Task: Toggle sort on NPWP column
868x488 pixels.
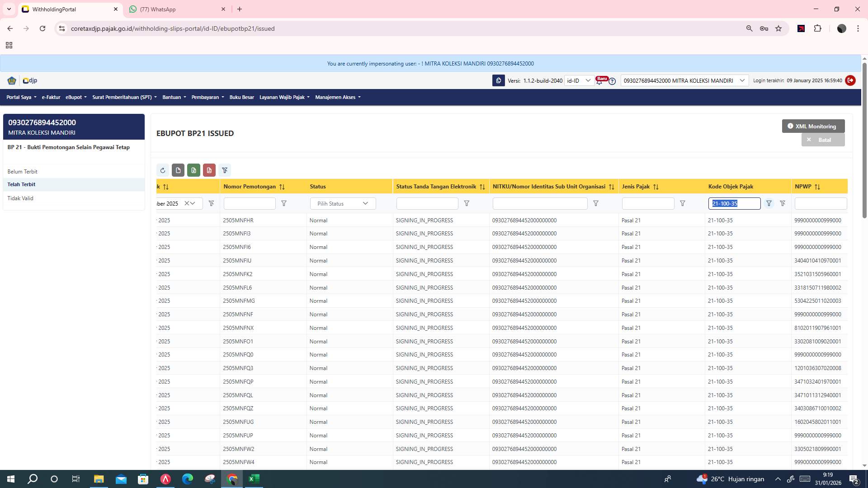Action: [817, 186]
